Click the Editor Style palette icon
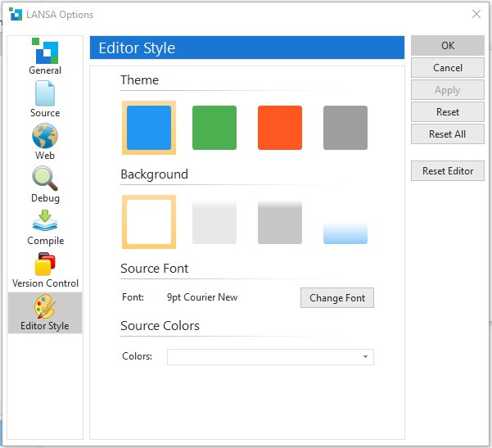This screenshot has width=492, height=448. tap(45, 308)
